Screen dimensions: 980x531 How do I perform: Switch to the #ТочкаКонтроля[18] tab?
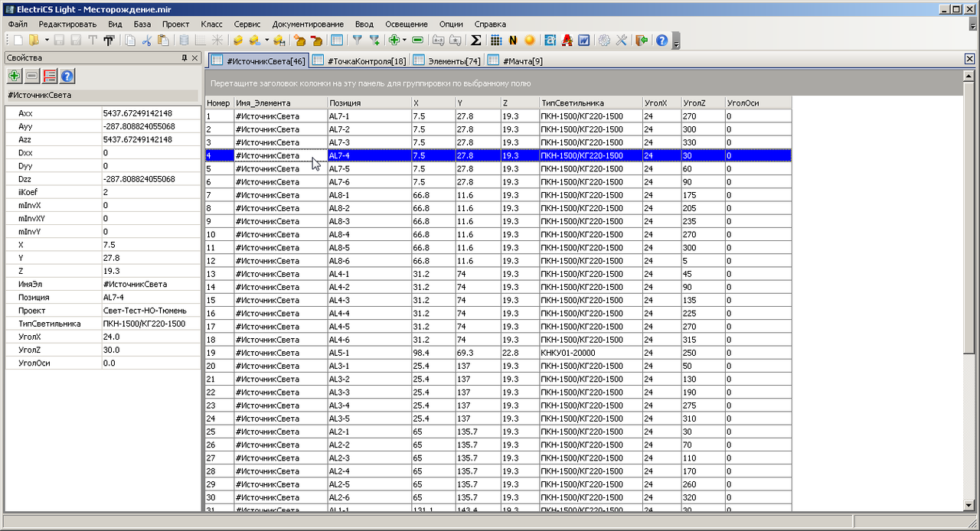tap(360, 60)
